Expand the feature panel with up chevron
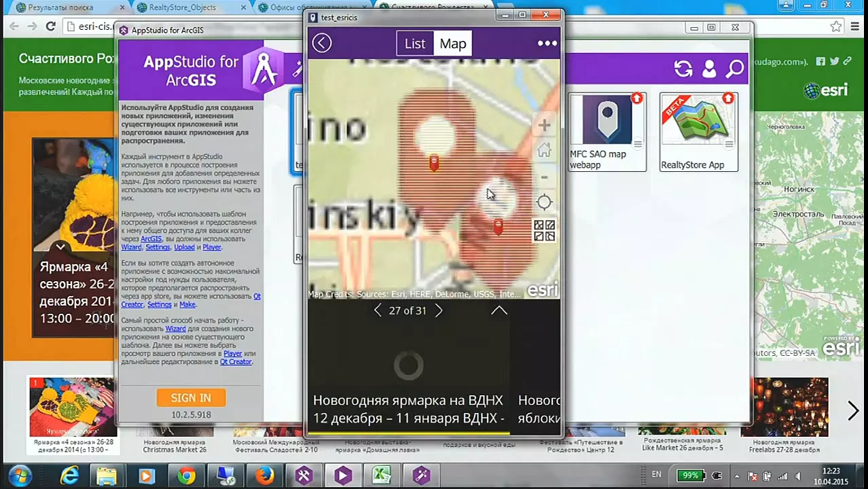Image resolution: width=868 pixels, height=489 pixels. (x=499, y=310)
